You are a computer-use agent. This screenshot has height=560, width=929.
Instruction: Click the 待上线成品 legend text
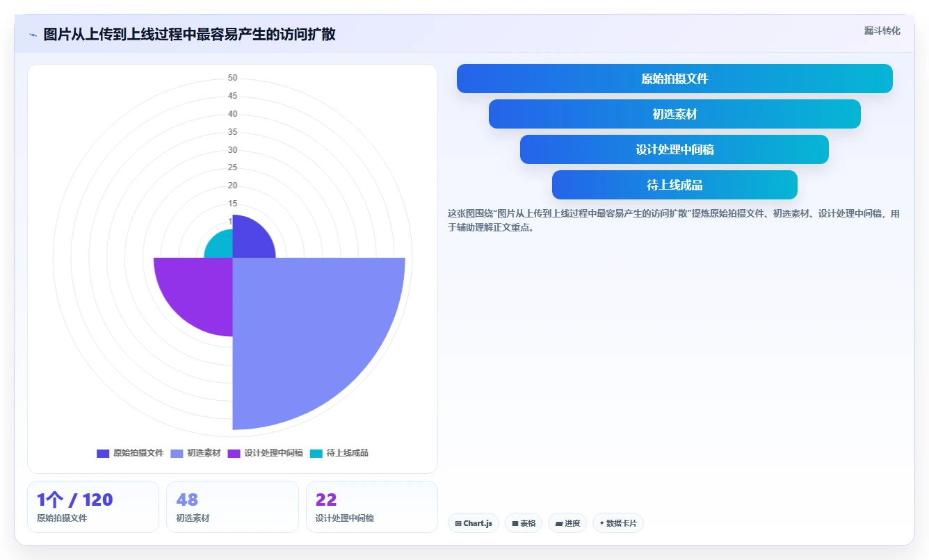coord(348,453)
